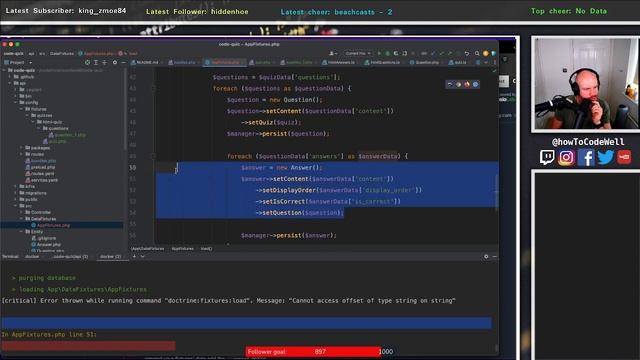
Task: Toggle code fold at answers foreach line
Action: 153,156
